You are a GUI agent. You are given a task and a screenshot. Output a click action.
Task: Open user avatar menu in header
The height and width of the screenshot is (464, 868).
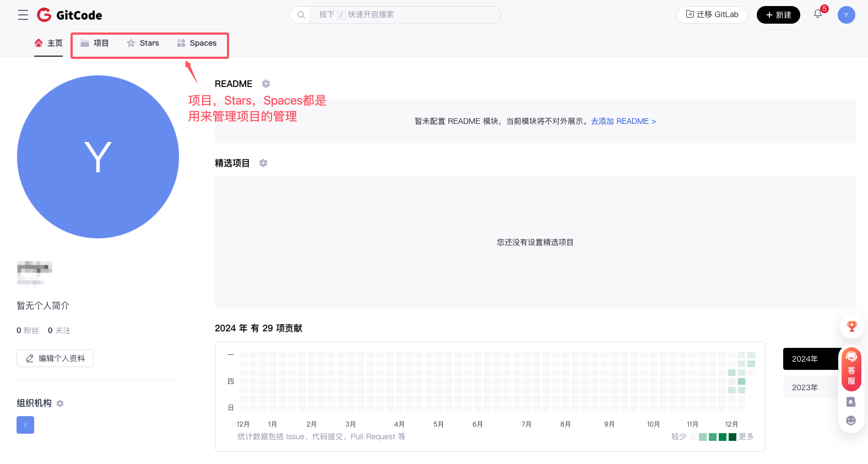[846, 15]
